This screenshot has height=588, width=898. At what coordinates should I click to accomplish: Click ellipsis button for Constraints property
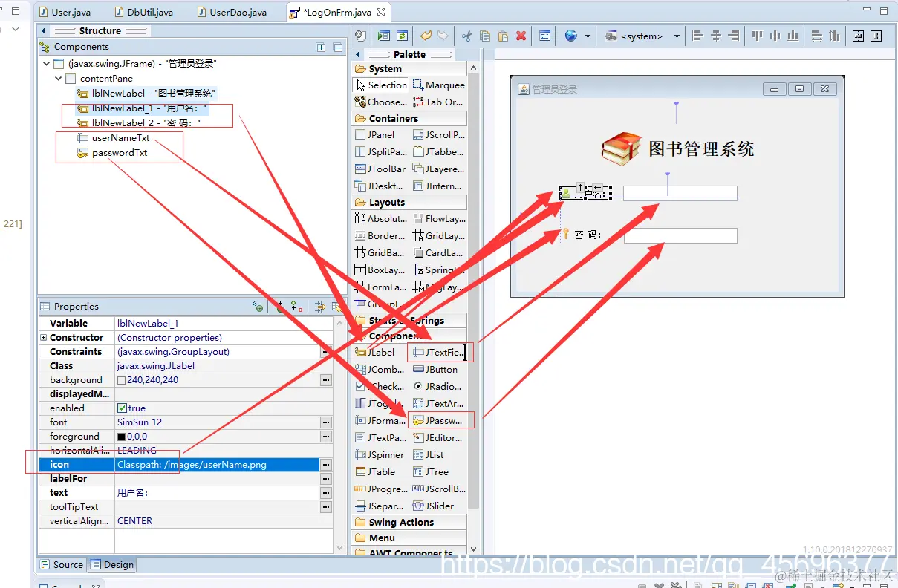pos(325,352)
